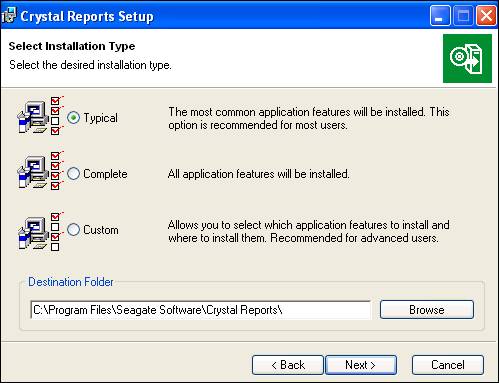Select the Custom radio button
The height and width of the screenshot is (383, 499).
[x=73, y=230]
